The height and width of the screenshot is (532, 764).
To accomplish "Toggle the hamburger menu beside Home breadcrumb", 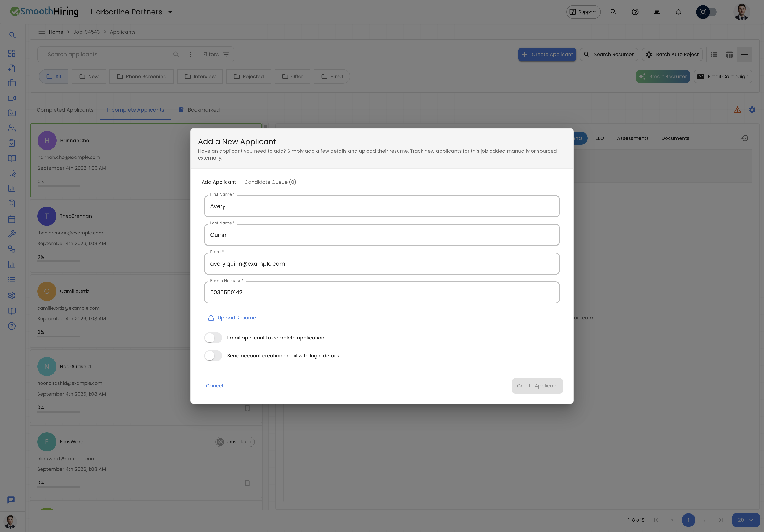I will [x=41, y=32].
